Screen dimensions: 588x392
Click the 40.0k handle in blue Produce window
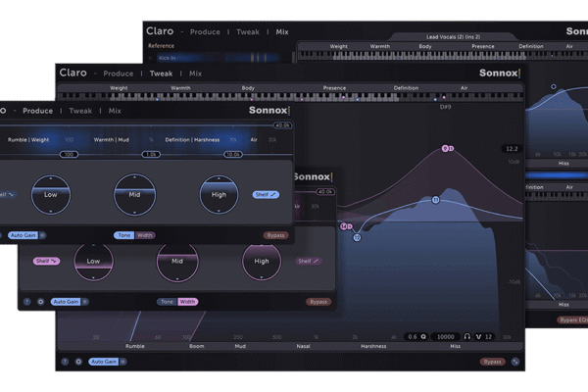coord(283,125)
